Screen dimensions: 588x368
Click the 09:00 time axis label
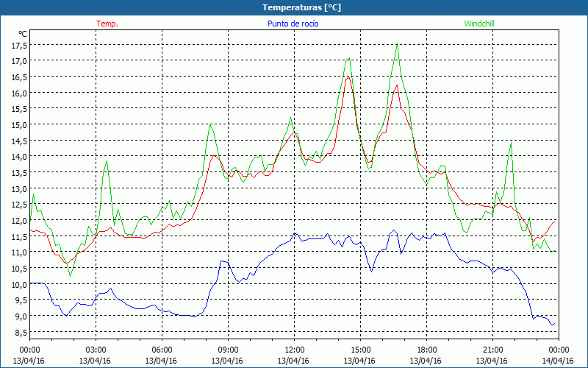(x=229, y=350)
